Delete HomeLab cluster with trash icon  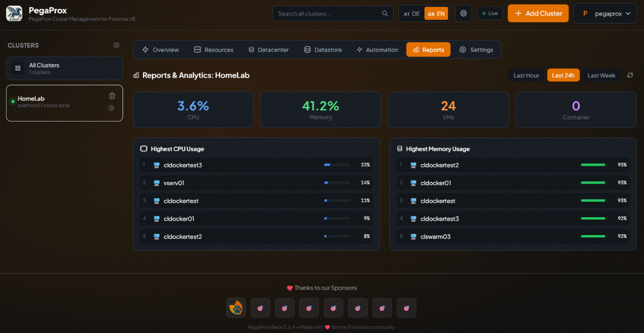(112, 96)
